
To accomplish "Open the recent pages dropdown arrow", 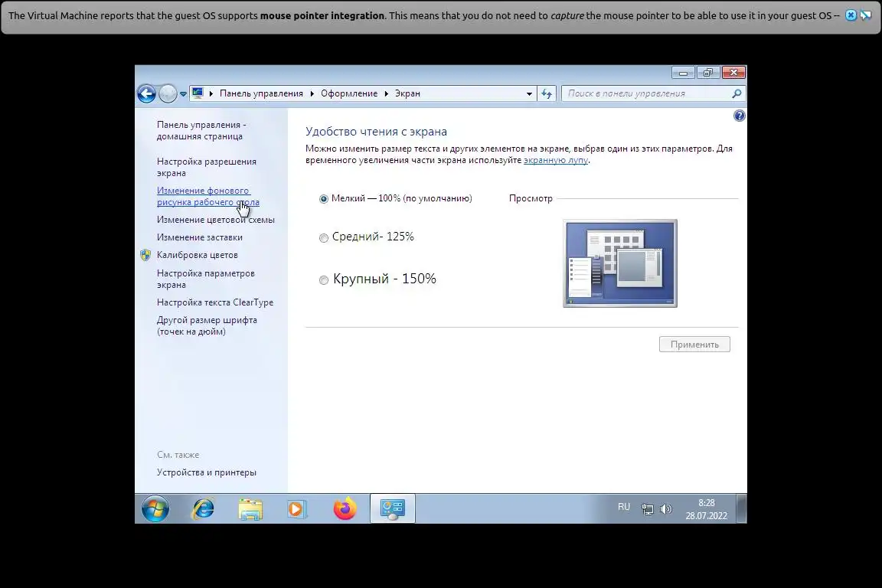I will point(184,94).
